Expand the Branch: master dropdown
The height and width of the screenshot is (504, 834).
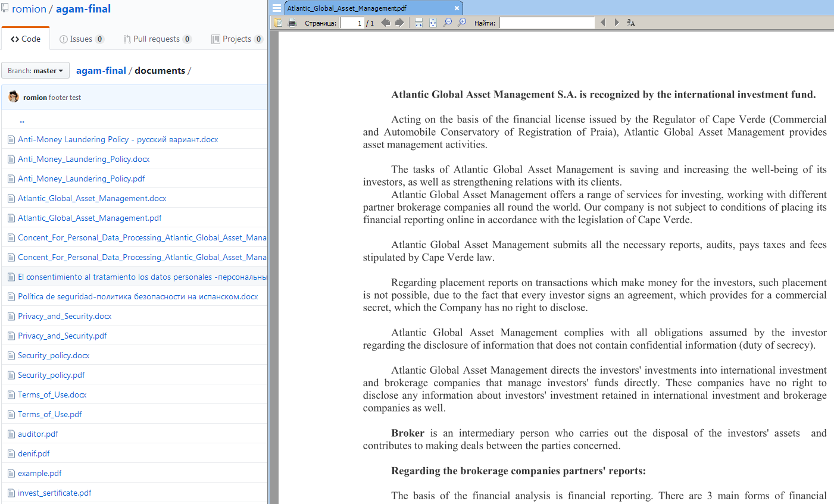click(x=35, y=70)
